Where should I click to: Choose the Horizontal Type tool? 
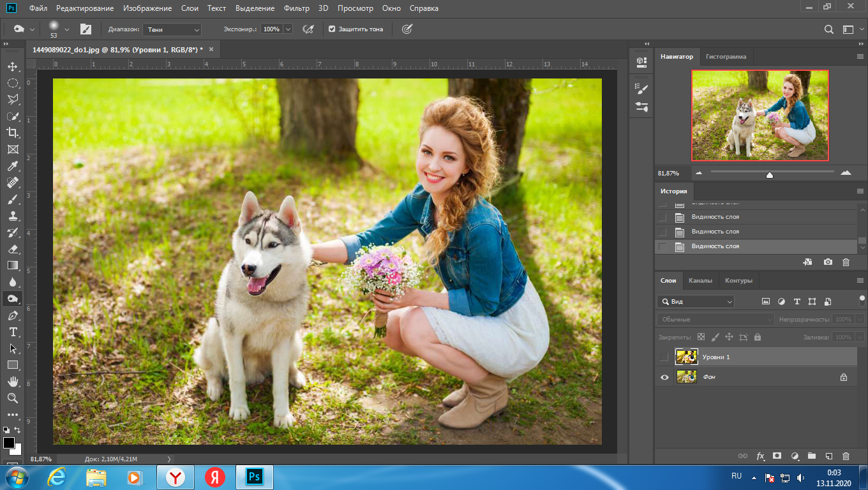click(12, 332)
